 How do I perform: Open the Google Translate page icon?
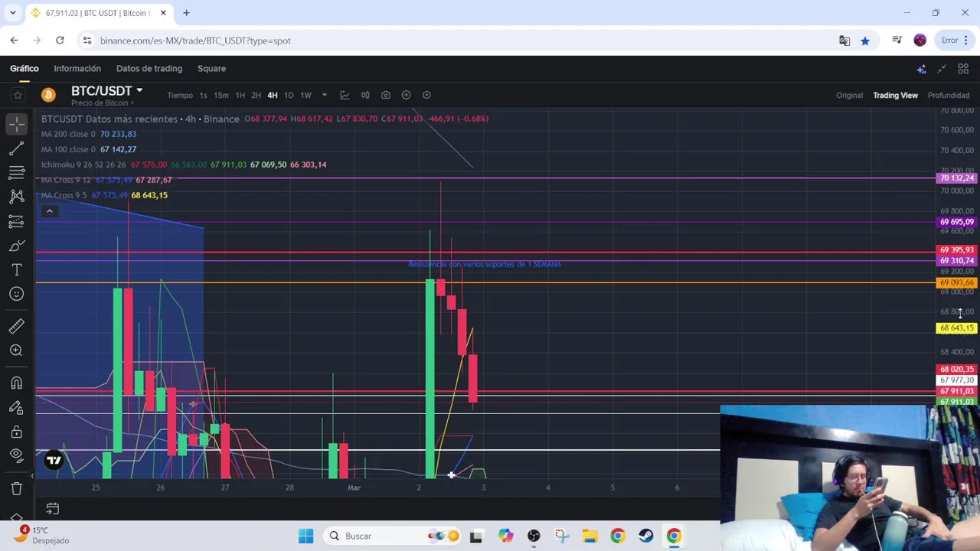pos(844,41)
